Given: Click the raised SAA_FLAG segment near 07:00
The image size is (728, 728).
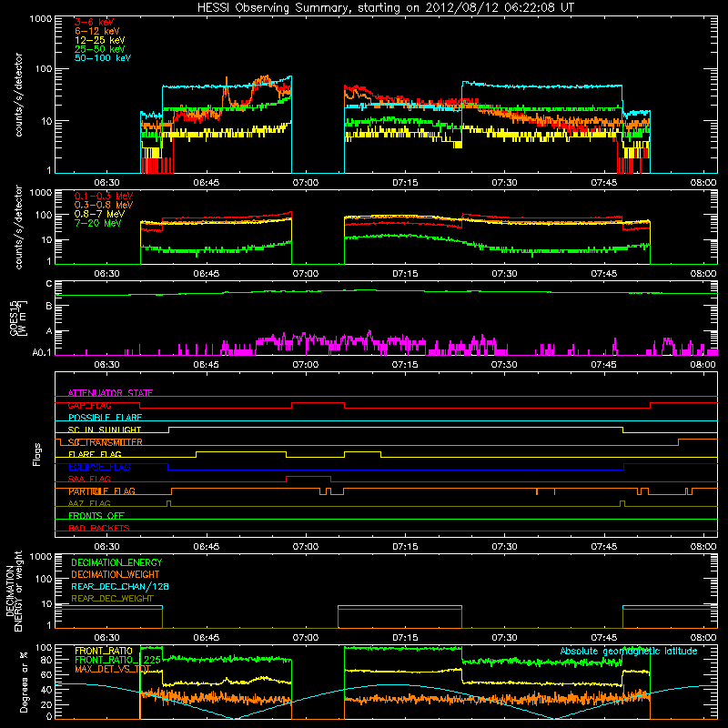Looking at the screenshot, I should pyautogui.click(x=308, y=476).
